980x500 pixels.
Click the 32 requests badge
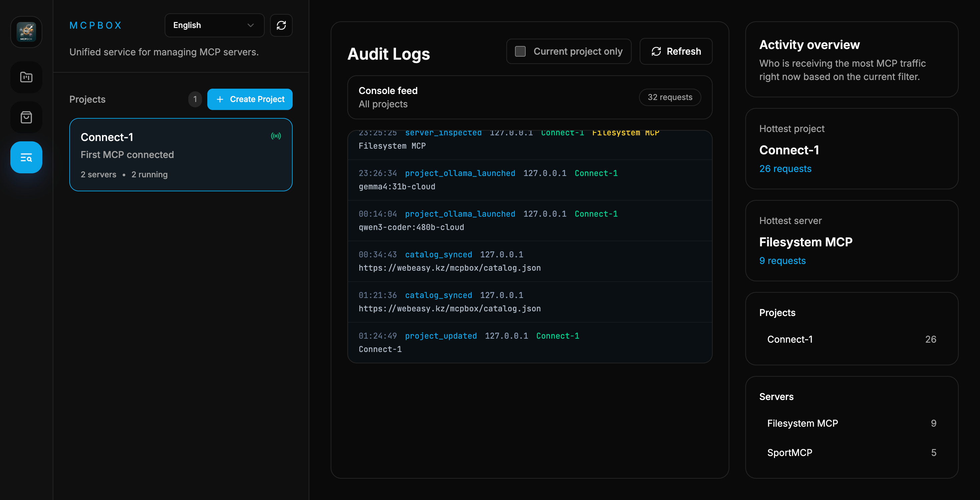click(670, 97)
